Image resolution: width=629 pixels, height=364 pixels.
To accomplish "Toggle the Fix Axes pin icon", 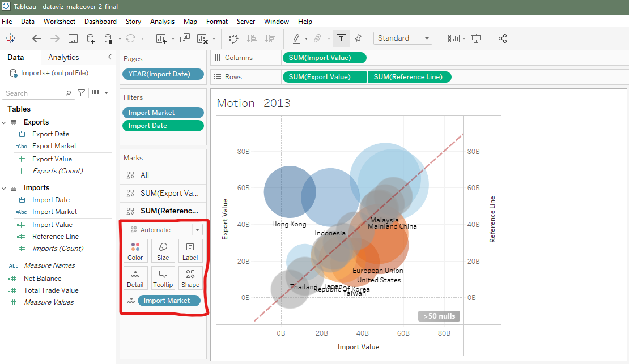I will click(358, 38).
